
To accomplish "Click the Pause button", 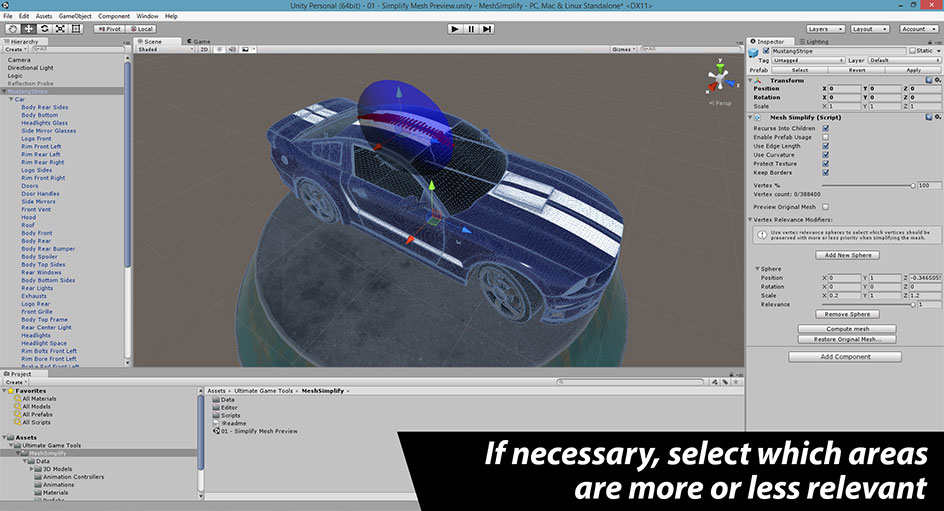I will tap(471, 28).
